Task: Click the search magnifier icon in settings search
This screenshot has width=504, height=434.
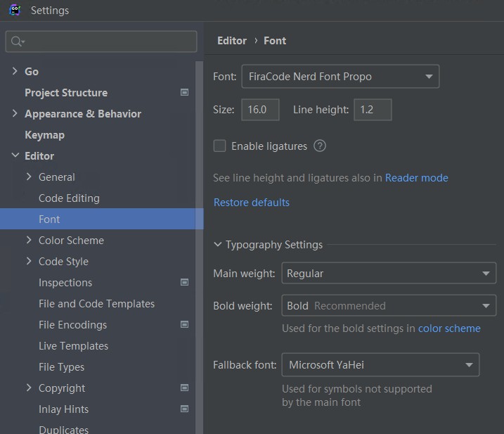Action: (16, 42)
